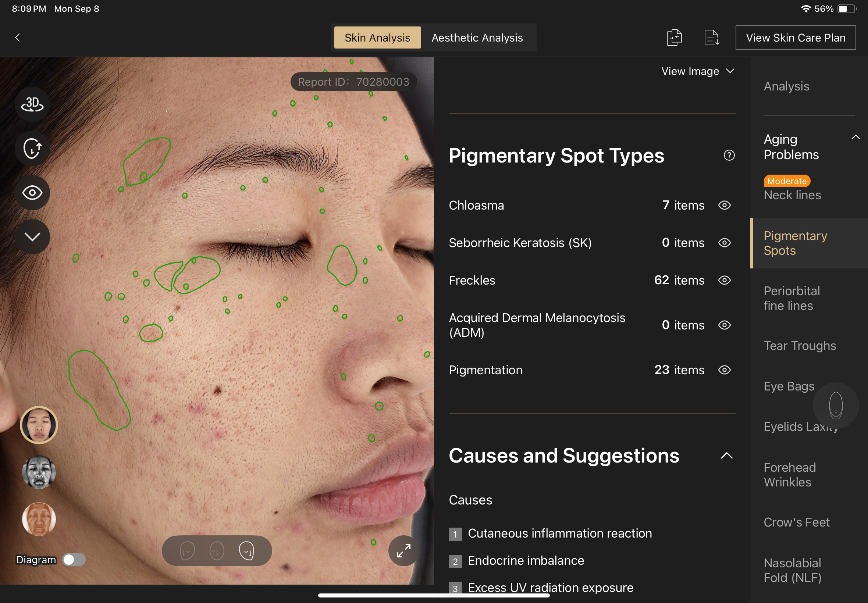
Task: Click View Skin Care Plan button
Action: pyautogui.click(x=796, y=38)
